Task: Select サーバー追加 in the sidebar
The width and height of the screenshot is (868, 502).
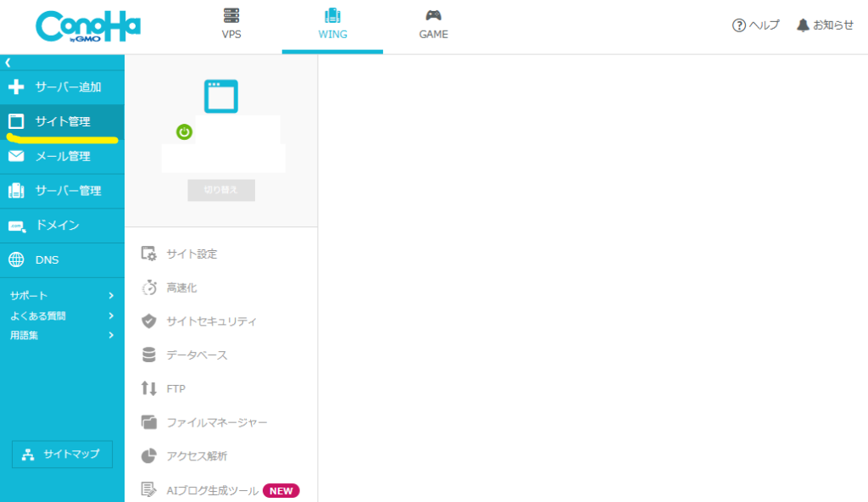Action: (x=62, y=87)
